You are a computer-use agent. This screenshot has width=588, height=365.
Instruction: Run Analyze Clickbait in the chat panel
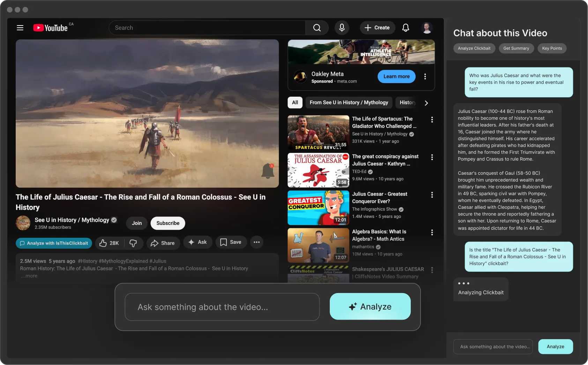pyautogui.click(x=474, y=48)
